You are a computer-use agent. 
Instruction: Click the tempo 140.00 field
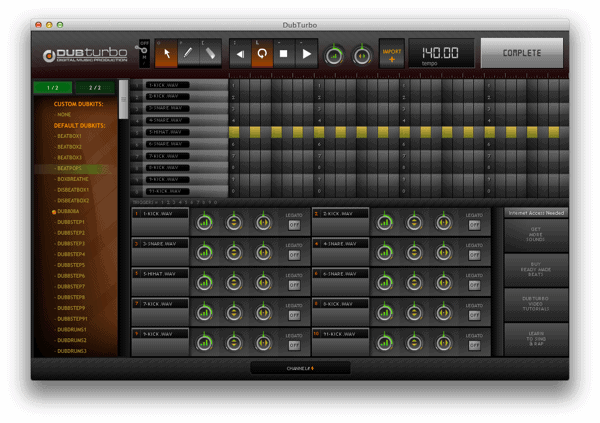[x=441, y=52]
